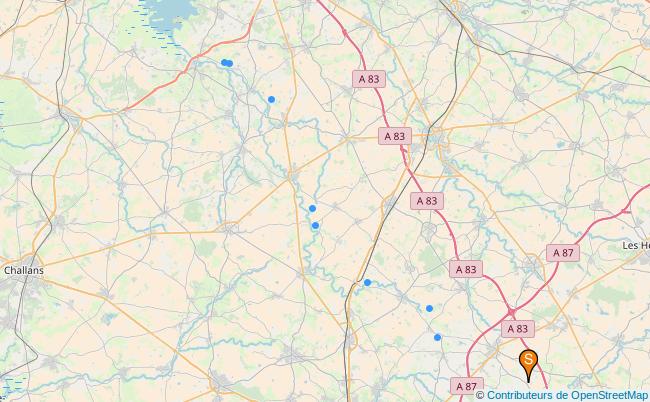
Task: Select the leftmost of the paired blue dots
Action: [224, 63]
